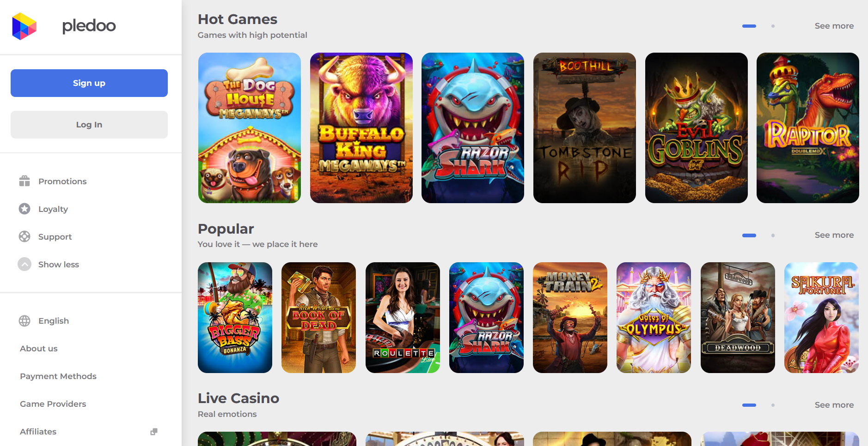
Task: Open the Razor Shark game in Hot Games
Action: coord(473,128)
